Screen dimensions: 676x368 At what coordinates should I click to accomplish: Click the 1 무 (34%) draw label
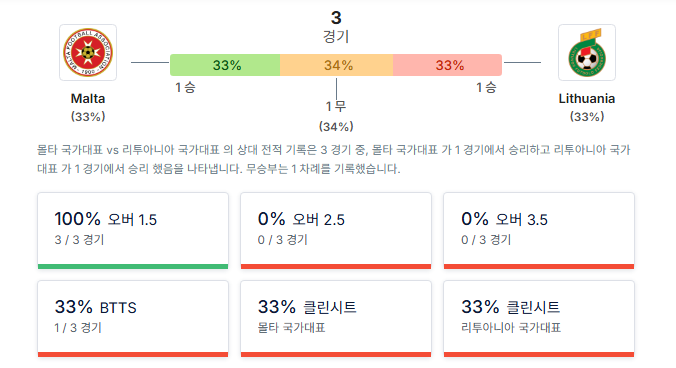click(336, 116)
